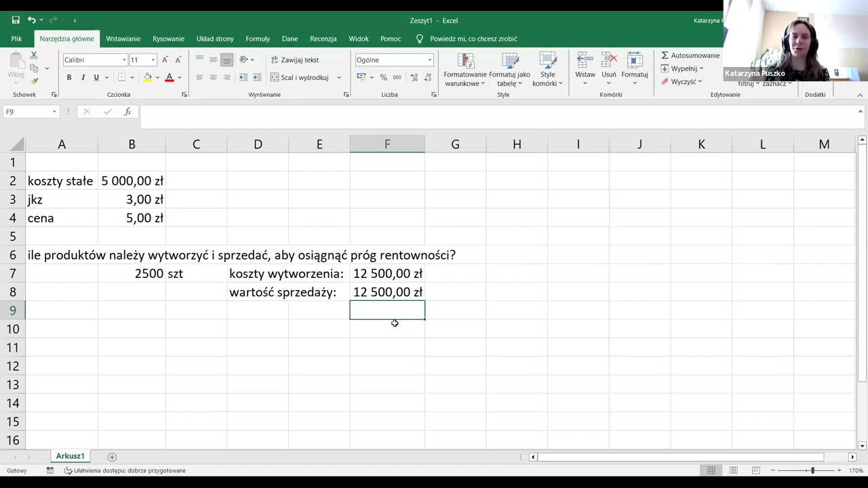Open Wypełnij fill menu

pos(682,68)
